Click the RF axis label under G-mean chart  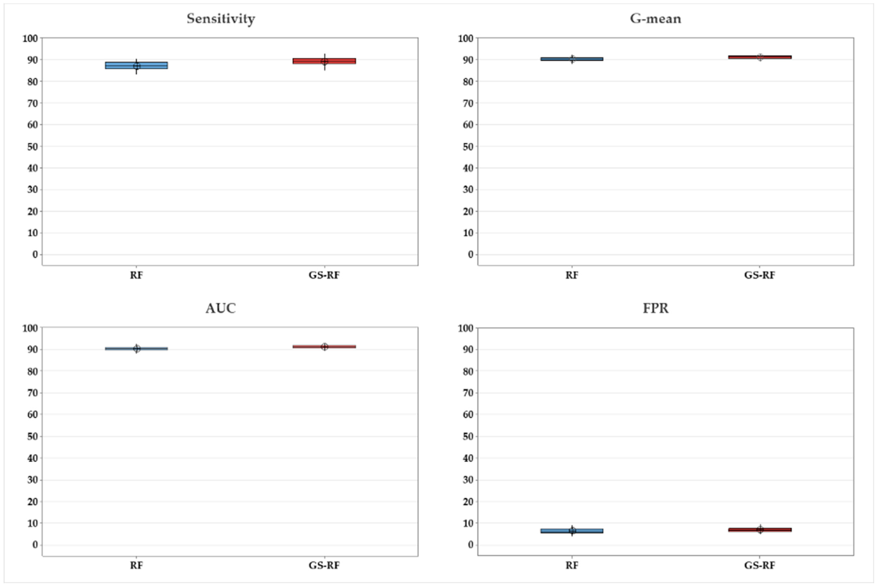click(x=572, y=275)
